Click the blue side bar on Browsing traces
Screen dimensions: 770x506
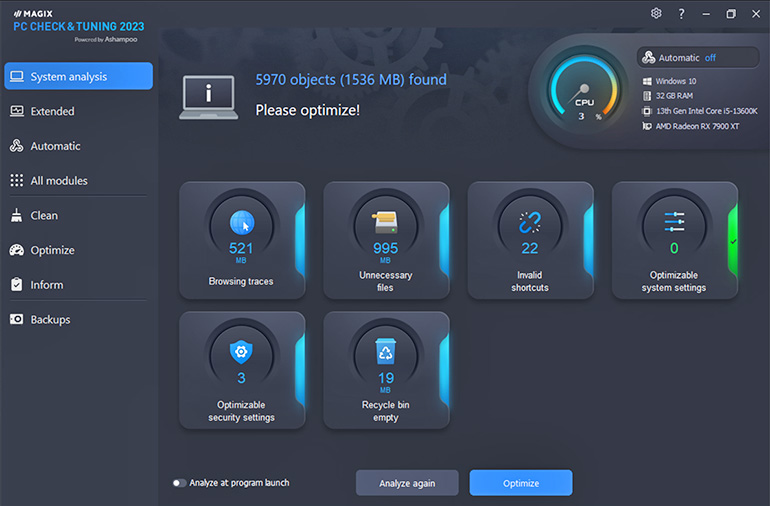tap(300, 241)
